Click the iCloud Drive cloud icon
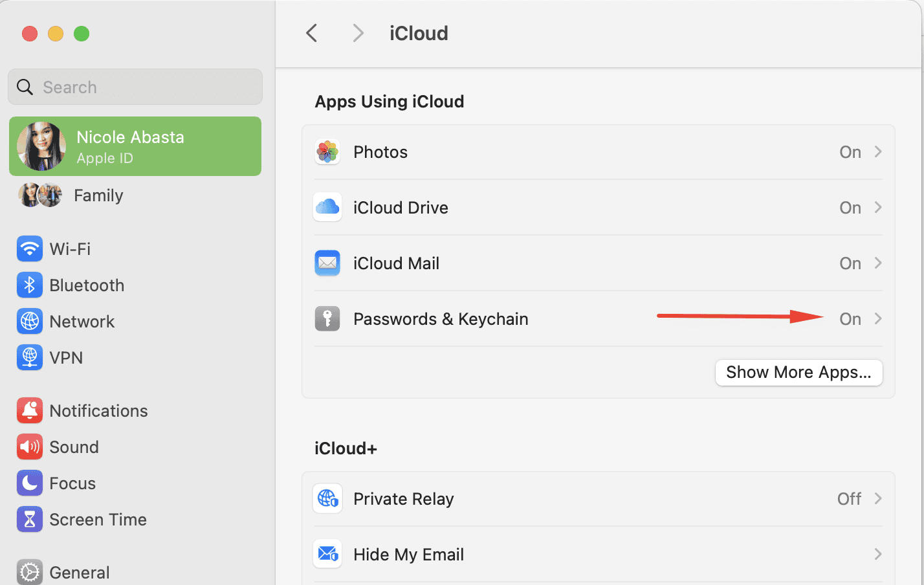 pos(327,208)
